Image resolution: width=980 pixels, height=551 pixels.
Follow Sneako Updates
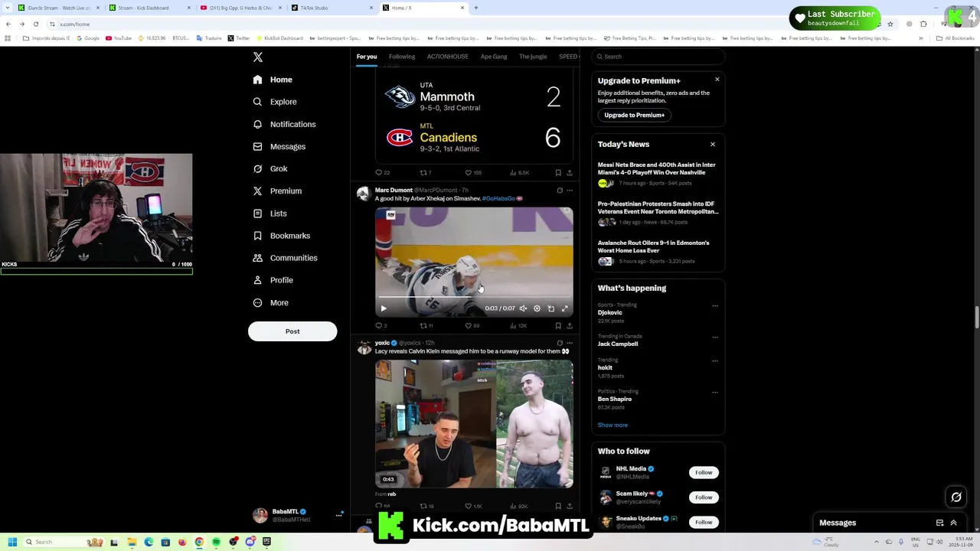coord(704,522)
